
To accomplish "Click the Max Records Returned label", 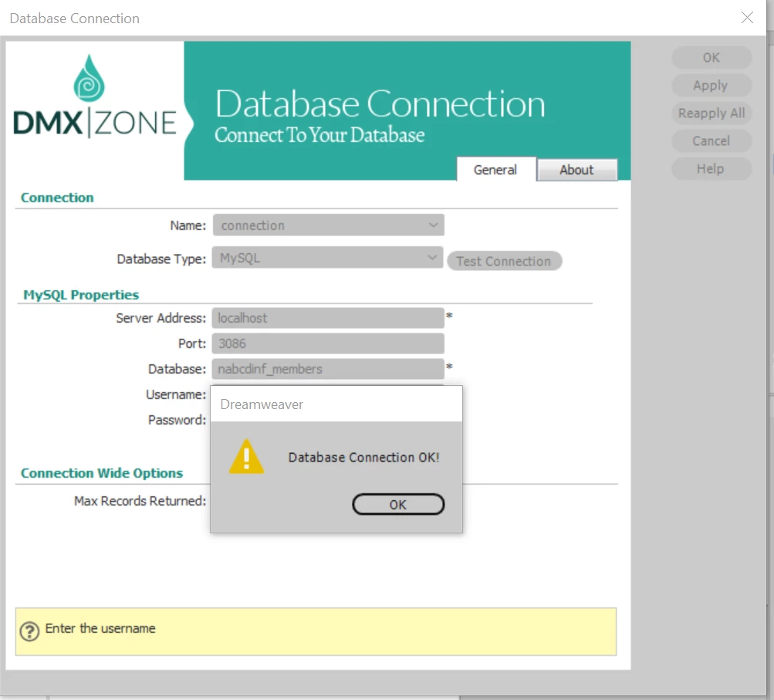I will click(x=140, y=501).
